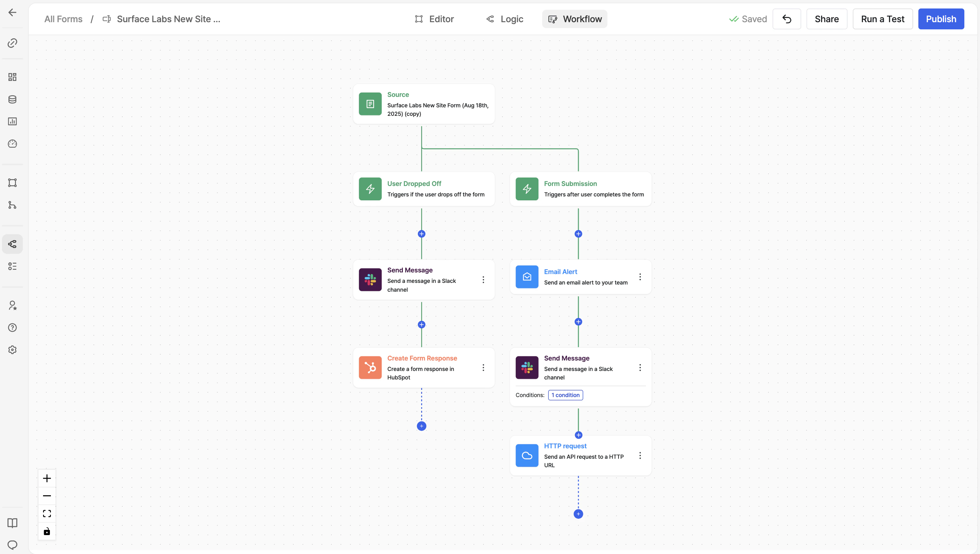The height and width of the screenshot is (554, 980).
Task: Add step above HTTP request node
Action: (x=578, y=435)
